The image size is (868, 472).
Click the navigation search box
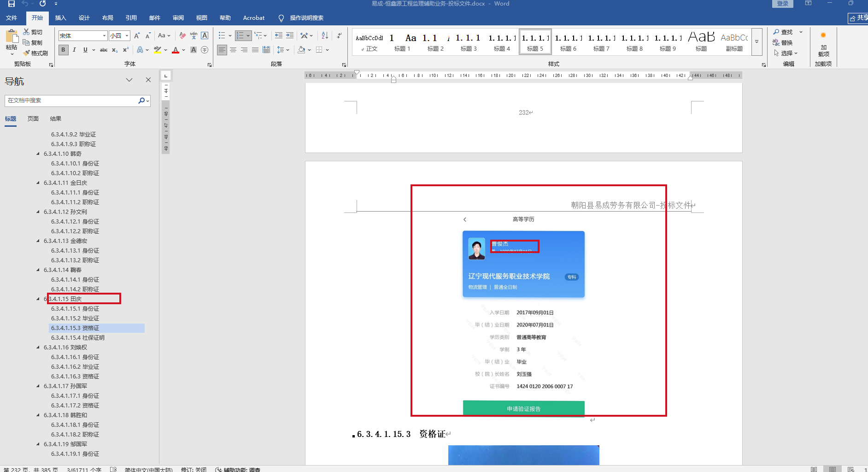(71, 100)
